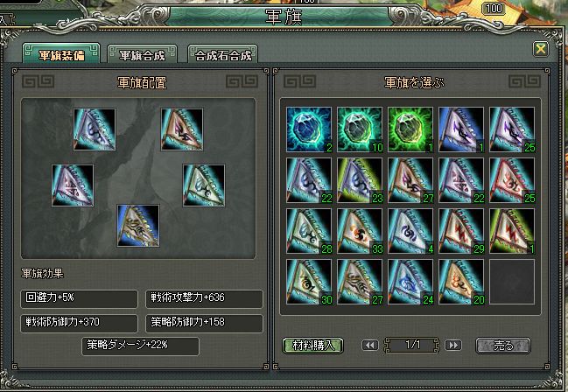Pick the red flag with count 25
This screenshot has width=568, height=392.
(x=512, y=180)
